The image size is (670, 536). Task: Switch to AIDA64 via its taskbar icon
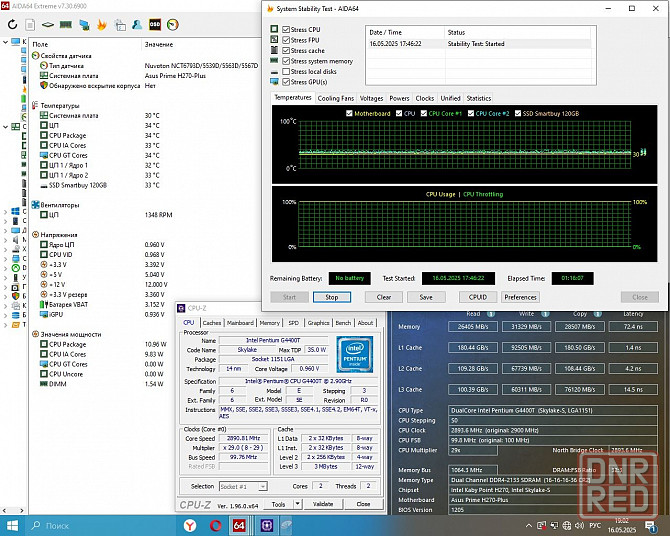[x=239, y=525]
